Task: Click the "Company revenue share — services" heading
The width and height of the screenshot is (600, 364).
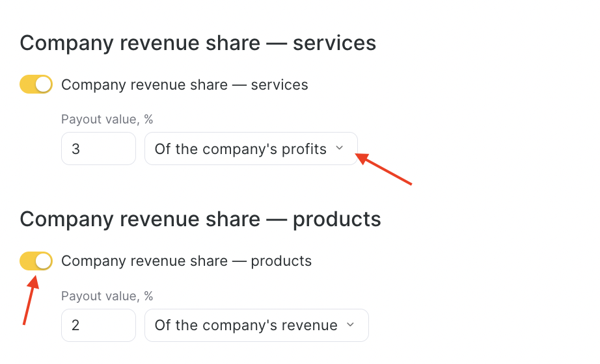Action: pyautogui.click(x=198, y=43)
